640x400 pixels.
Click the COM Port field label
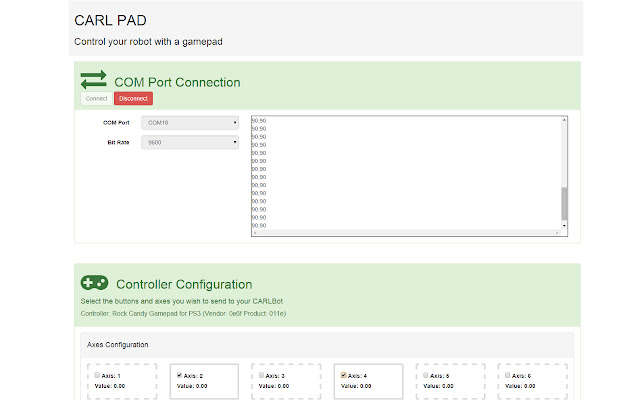point(116,122)
